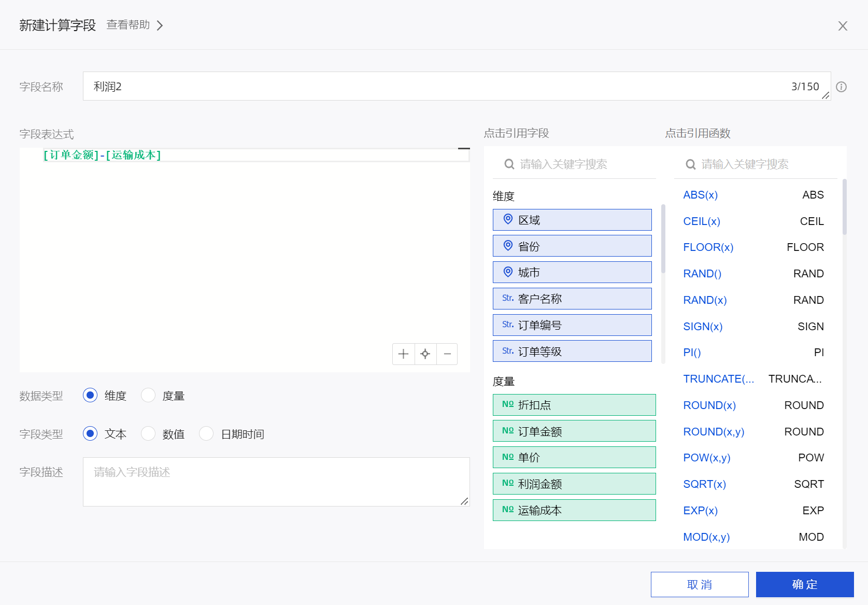The height and width of the screenshot is (605, 868).
Task: Click the zoom-in plus icon in expression editor
Action: (403, 354)
